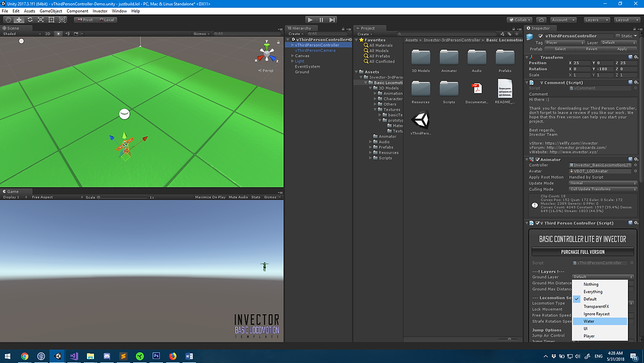Collapse the Transform component section

pos(527,57)
